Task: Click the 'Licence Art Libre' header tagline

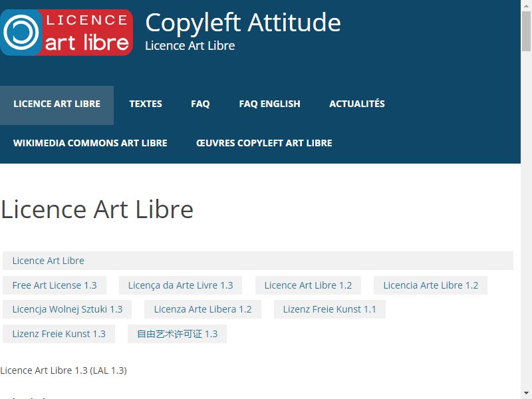Action: coord(190,46)
